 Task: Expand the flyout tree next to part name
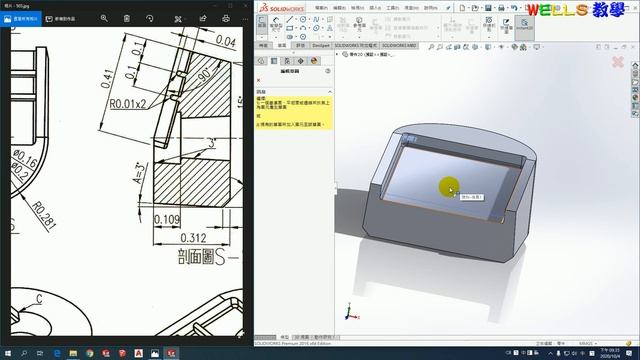(337, 54)
